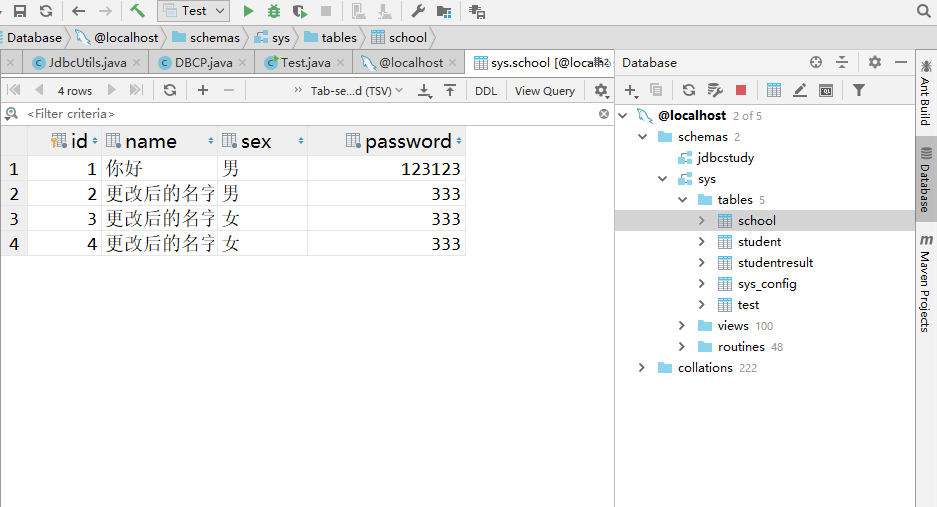Image resolution: width=937 pixels, height=507 pixels.
Task: Select the student table in tree
Action: (x=759, y=242)
